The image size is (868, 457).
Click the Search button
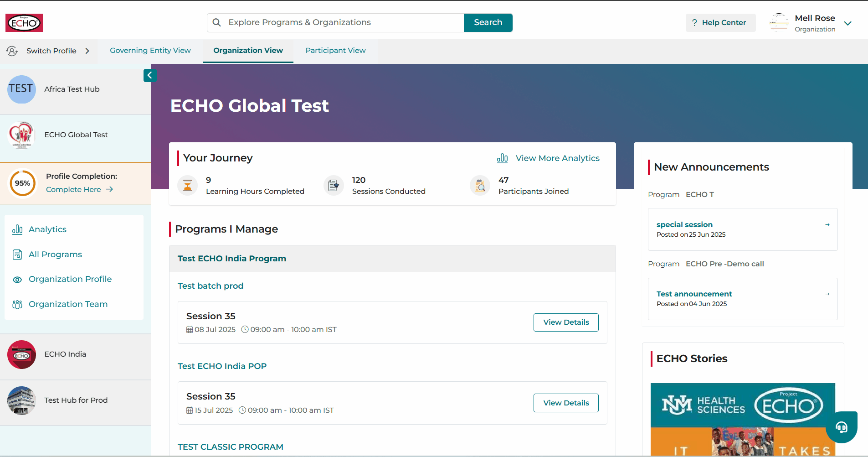tap(488, 23)
